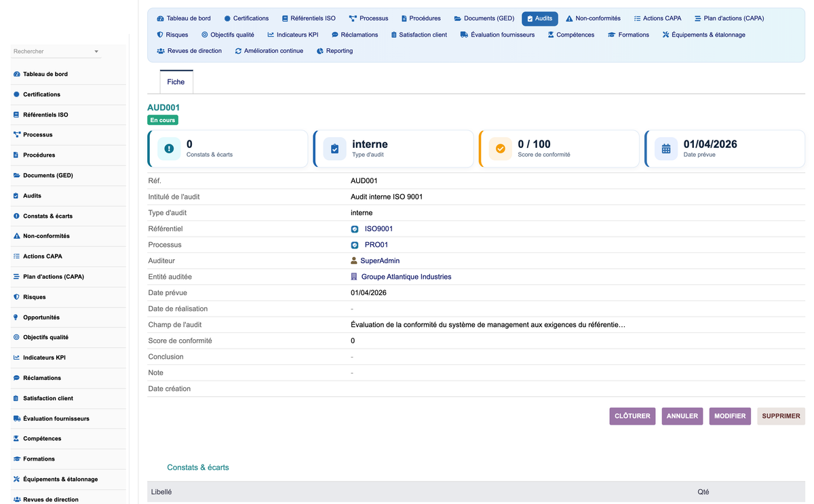Click the Score de conformité check icon
This screenshot has width=814, height=504.
pos(501,149)
